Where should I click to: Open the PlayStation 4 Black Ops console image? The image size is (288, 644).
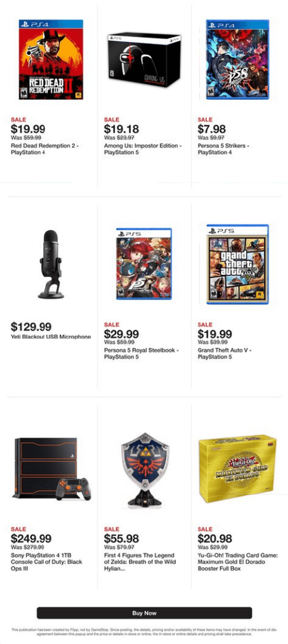(x=51, y=469)
